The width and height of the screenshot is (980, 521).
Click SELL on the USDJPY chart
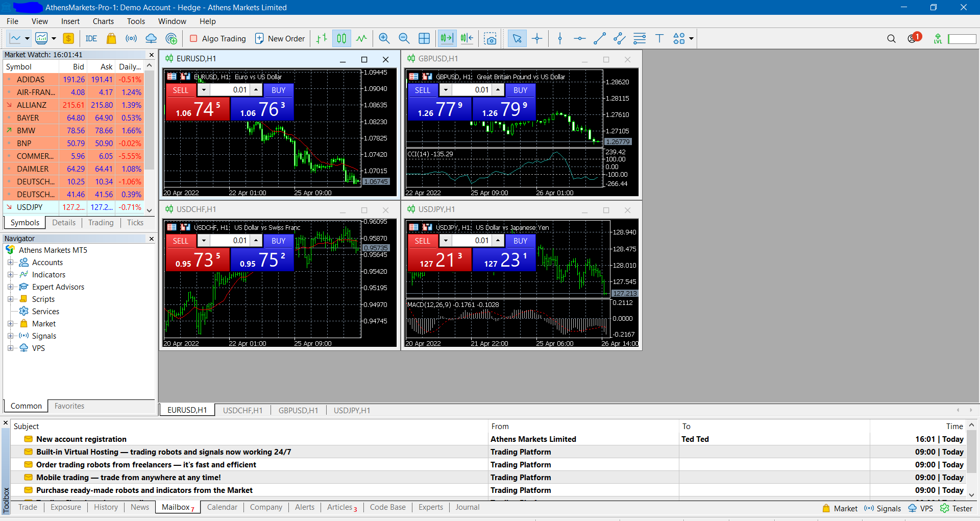(423, 241)
